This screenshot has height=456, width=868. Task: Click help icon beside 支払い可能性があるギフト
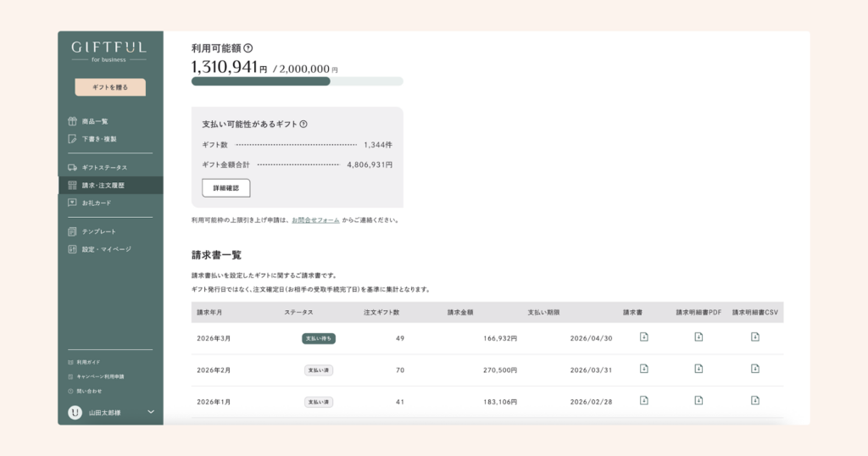pos(303,125)
